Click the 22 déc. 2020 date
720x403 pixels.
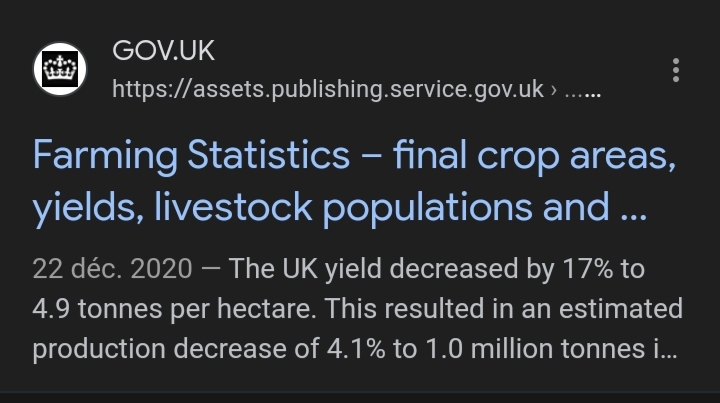tap(109, 270)
